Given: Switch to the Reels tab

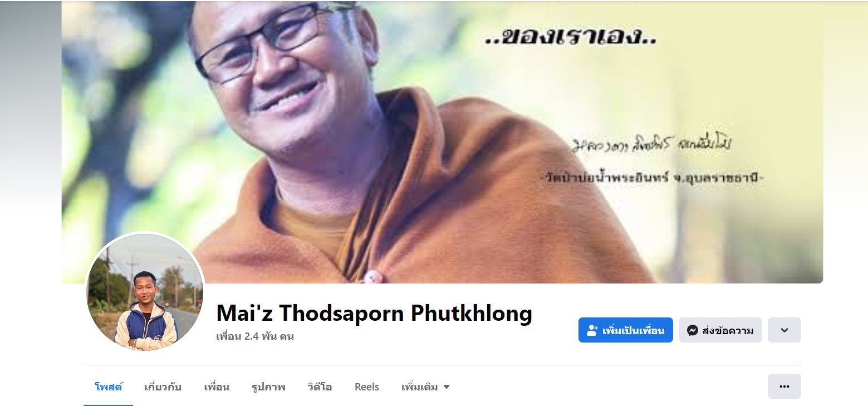Looking at the screenshot, I should 367,387.
